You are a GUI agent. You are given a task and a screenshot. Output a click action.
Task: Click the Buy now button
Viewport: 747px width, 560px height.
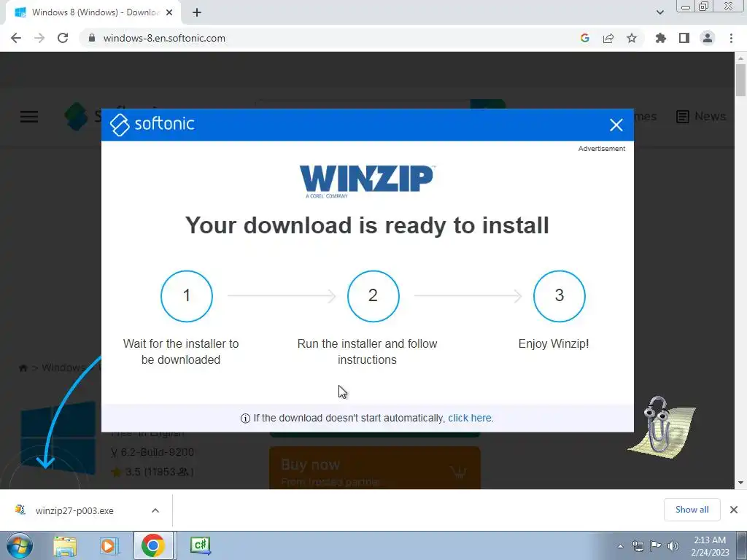coord(374,468)
